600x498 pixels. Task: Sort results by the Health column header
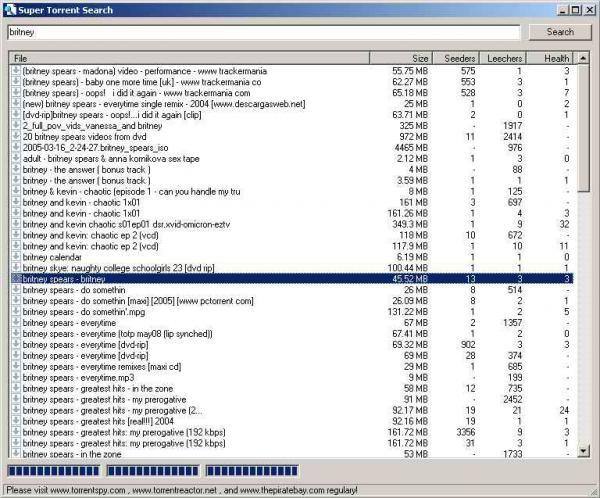coord(549,58)
